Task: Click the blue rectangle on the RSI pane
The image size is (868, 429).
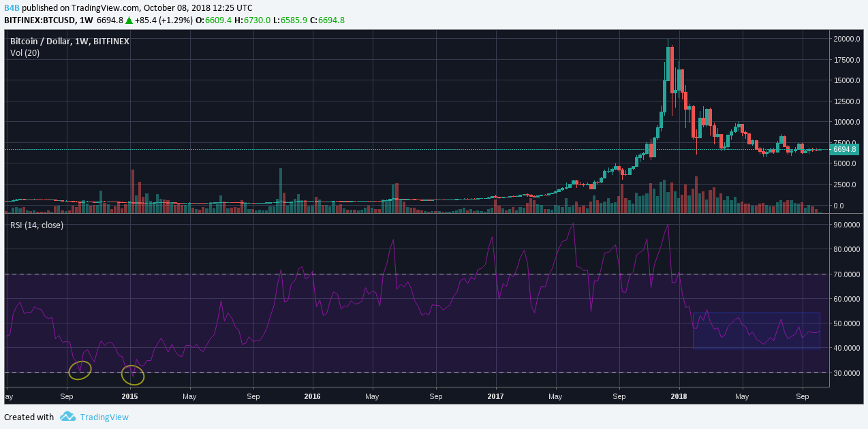Action: pos(756,331)
